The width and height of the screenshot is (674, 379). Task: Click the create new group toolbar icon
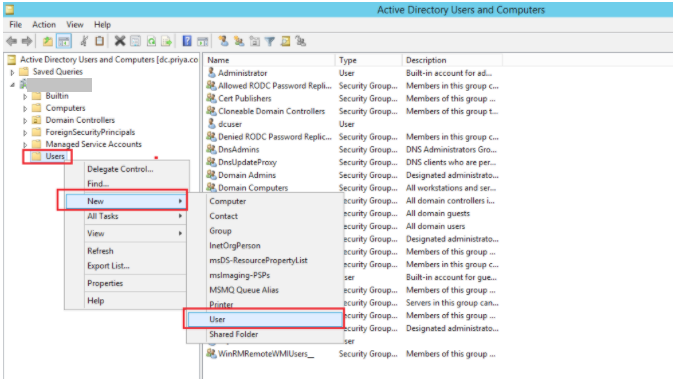[239, 41]
